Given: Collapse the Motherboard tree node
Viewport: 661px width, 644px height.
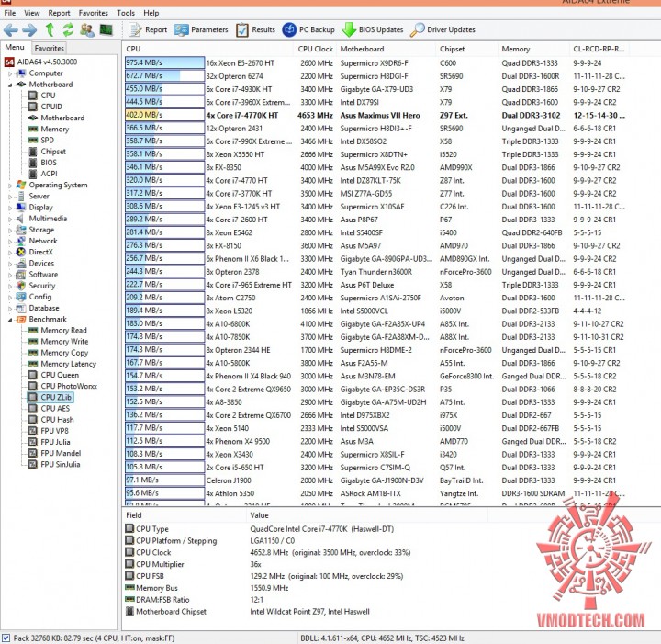Looking at the screenshot, I should tap(10, 85).
